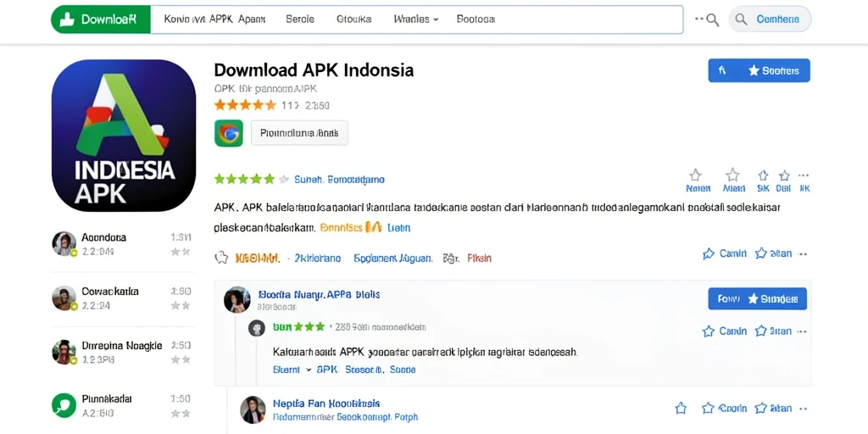Click the Proundiana Bnals button
Screen dimensions: 868x434
[299, 133]
